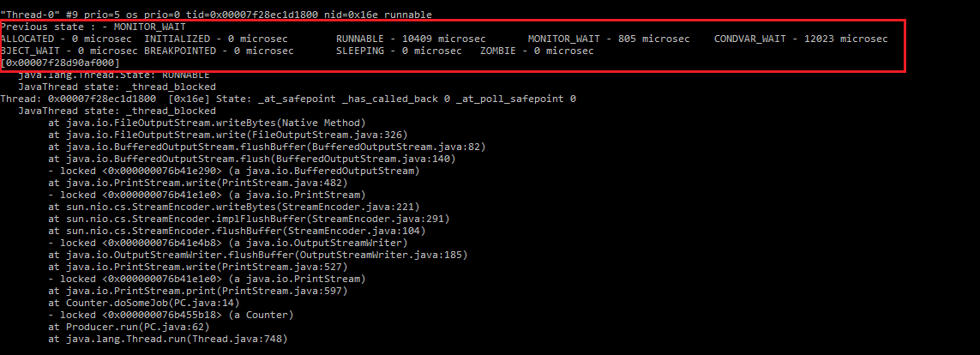
Task: Click the "Thread-0" thread header line
Action: coord(216,15)
